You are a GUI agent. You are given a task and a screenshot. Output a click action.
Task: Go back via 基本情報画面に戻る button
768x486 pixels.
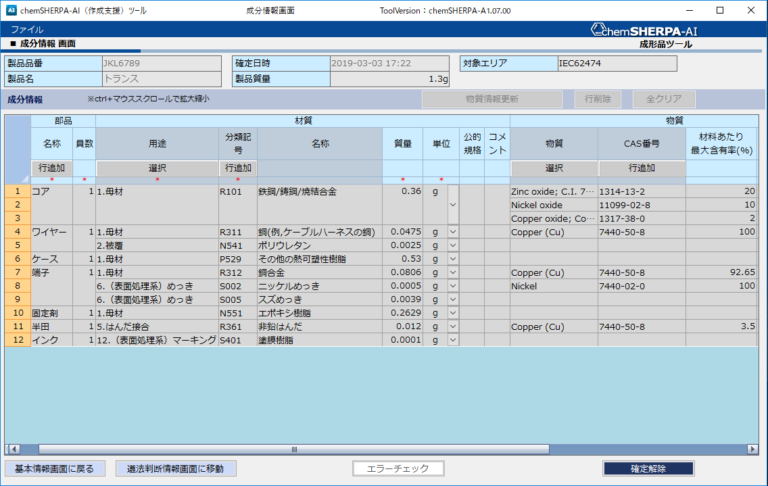54,468
